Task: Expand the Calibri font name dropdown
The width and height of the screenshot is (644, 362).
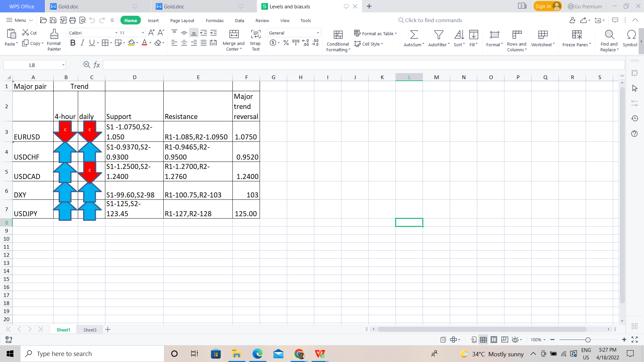Action: point(116,33)
